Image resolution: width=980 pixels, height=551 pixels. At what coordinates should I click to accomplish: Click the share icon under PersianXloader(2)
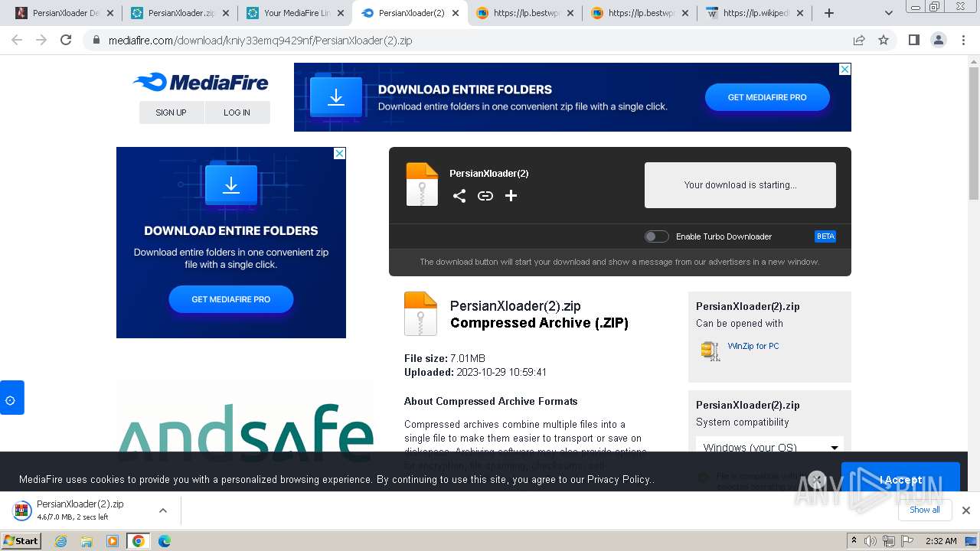pos(459,196)
